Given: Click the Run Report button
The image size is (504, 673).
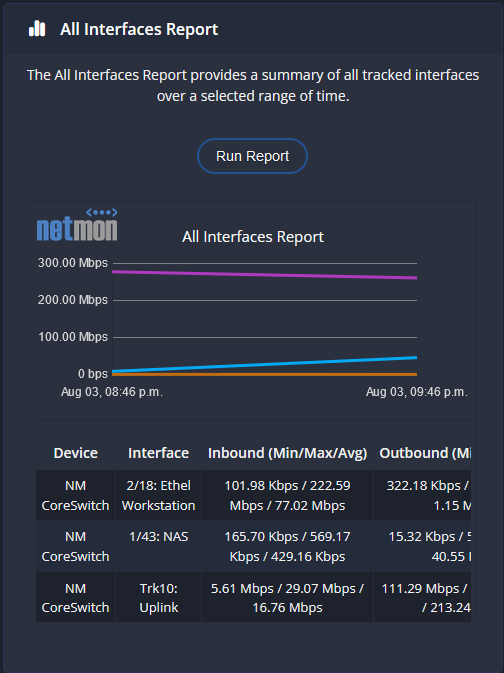Looking at the screenshot, I should point(252,156).
